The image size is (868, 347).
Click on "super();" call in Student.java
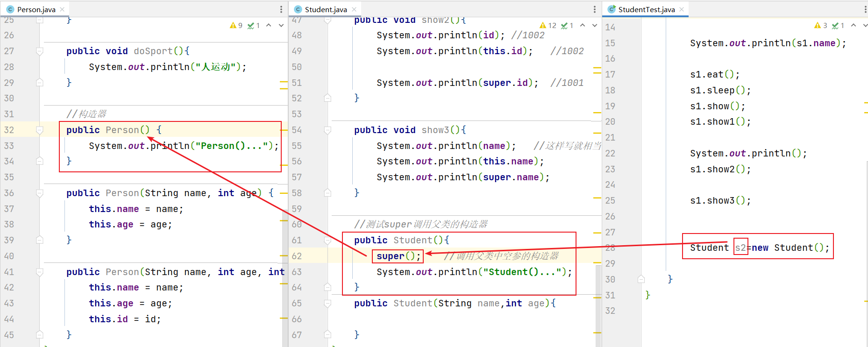coord(398,256)
